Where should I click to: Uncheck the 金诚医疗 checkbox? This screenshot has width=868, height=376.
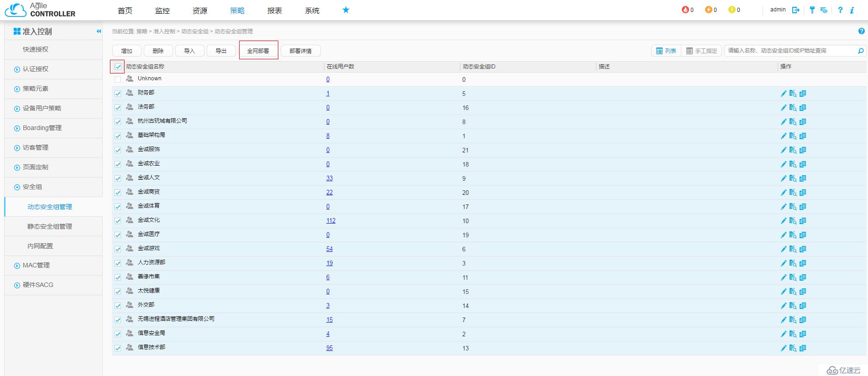pyautogui.click(x=118, y=235)
